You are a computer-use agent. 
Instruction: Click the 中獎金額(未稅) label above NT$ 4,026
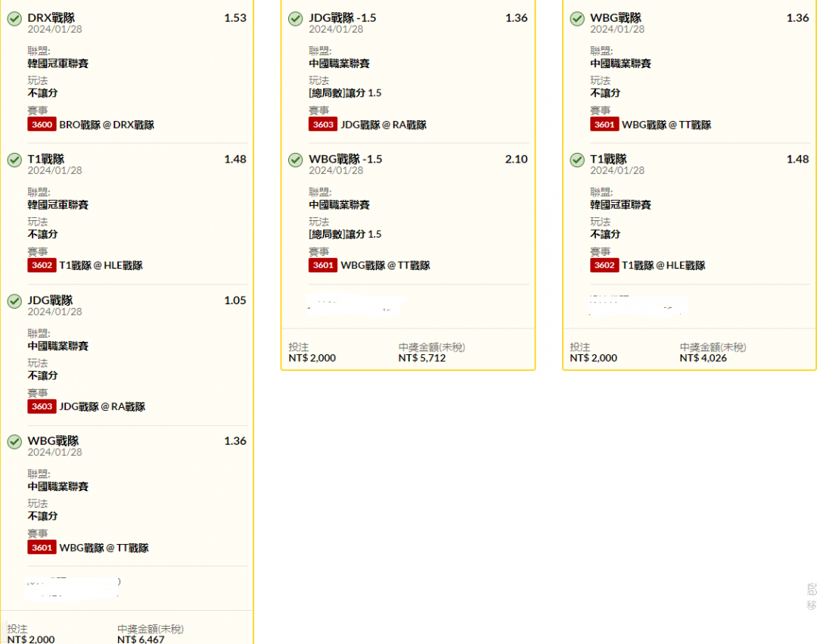pyautogui.click(x=713, y=347)
